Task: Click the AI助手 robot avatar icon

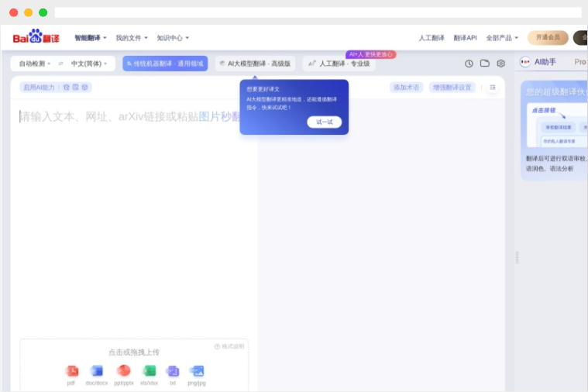Action: pyautogui.click(x=525, y=61)
